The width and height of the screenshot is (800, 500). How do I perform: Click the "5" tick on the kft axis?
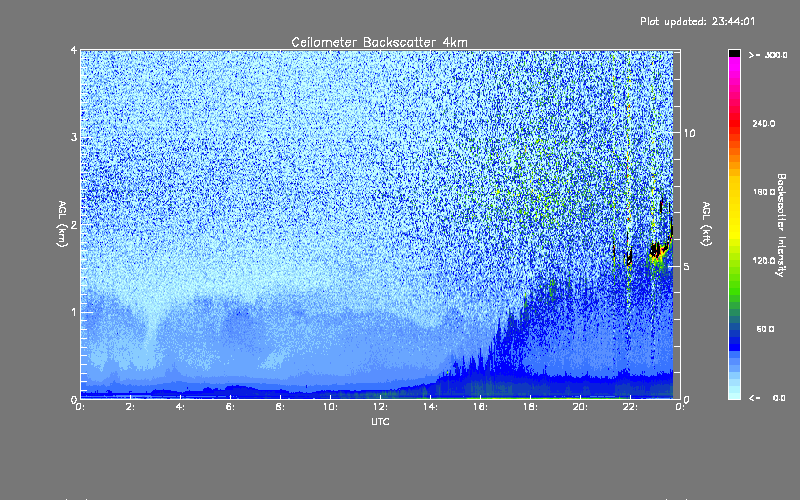[687, 266]
